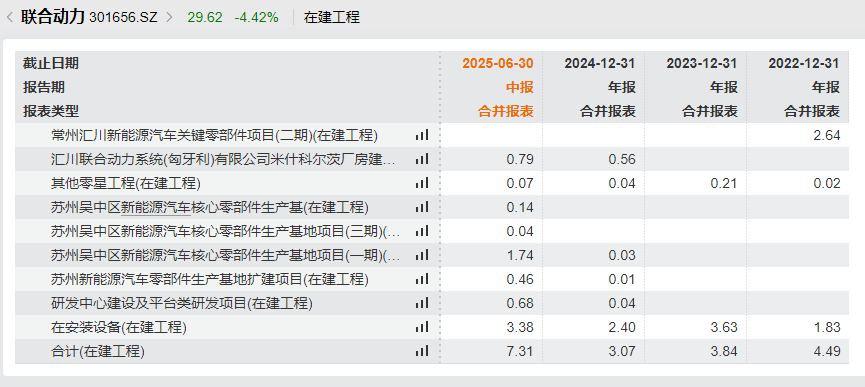Select row 汇川联合动力系统(匈牙利)有限公司

click(431, 159)
